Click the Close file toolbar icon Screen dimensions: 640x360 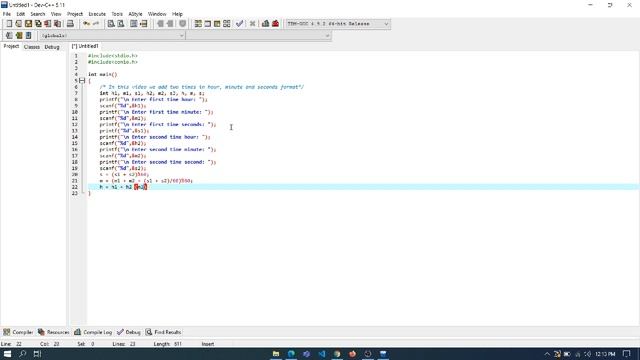tap(48, 24)
